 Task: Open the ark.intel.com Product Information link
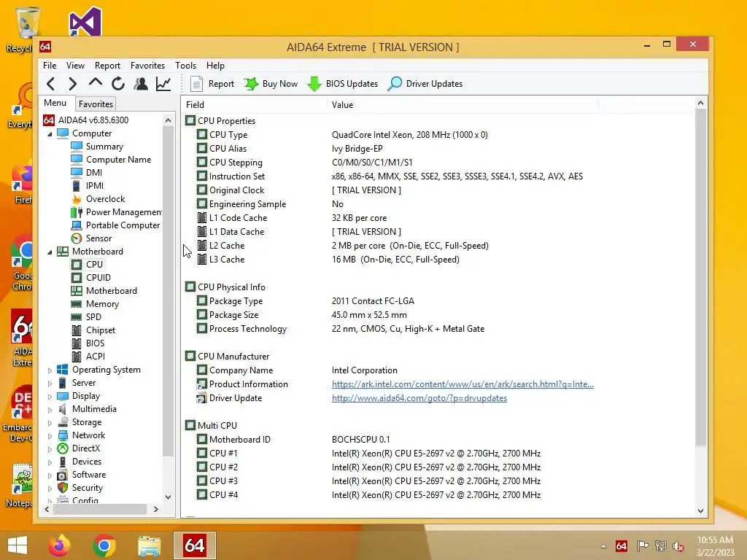click(x=462, y=384)
